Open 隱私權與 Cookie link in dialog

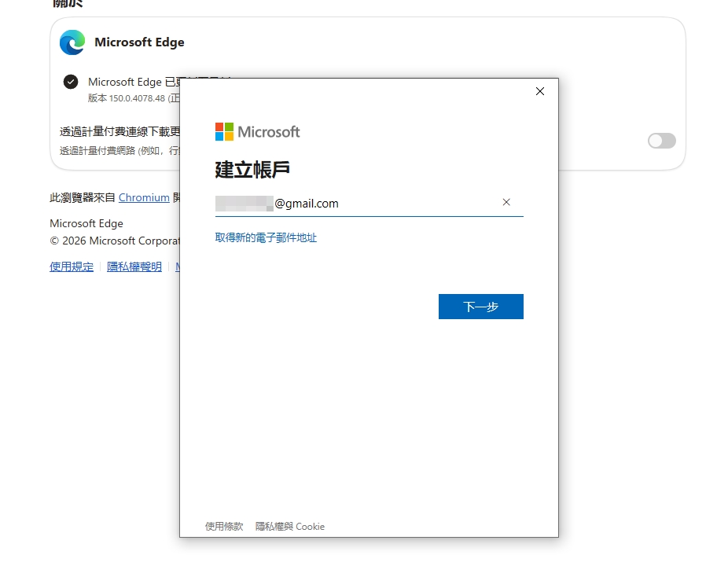pyautogui.click(x=290, y=526)
